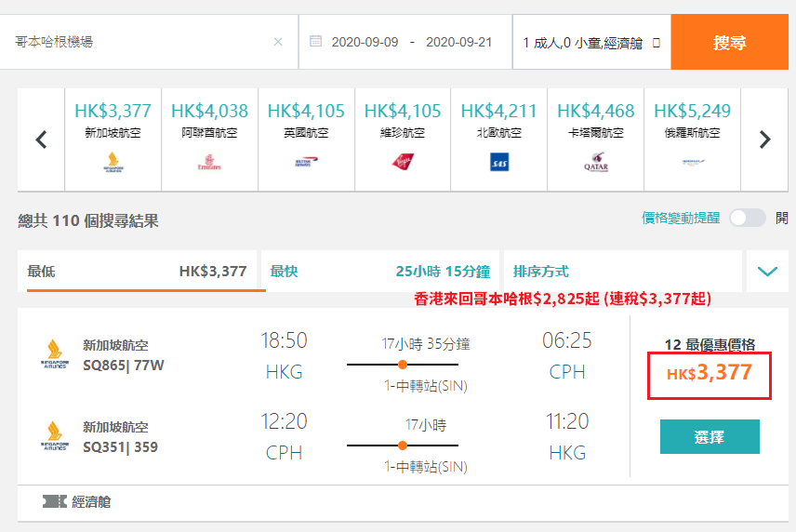The image size is (796, 532).
Task: Select 俄羅斯航空 HK$5,249 airline filter
Action: 693,140
